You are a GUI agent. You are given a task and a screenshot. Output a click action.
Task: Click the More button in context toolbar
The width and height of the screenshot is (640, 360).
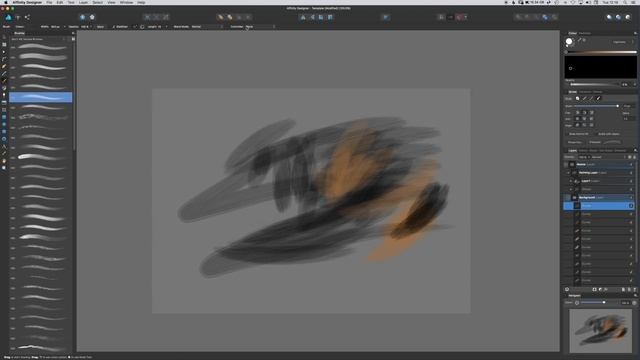(100, 27)
